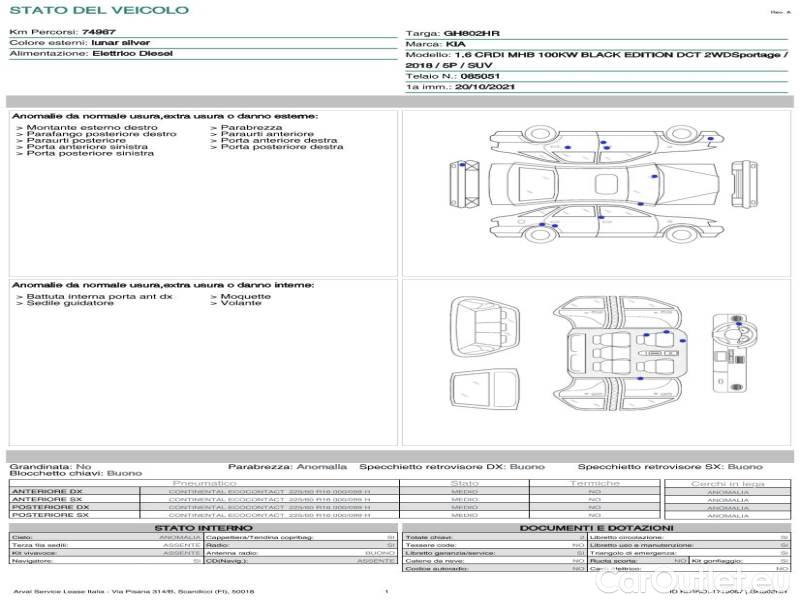Click the Modello description starting '1.6 CRDI MHB'
This screenshot has height=600, width=800.
click(596, 60)
